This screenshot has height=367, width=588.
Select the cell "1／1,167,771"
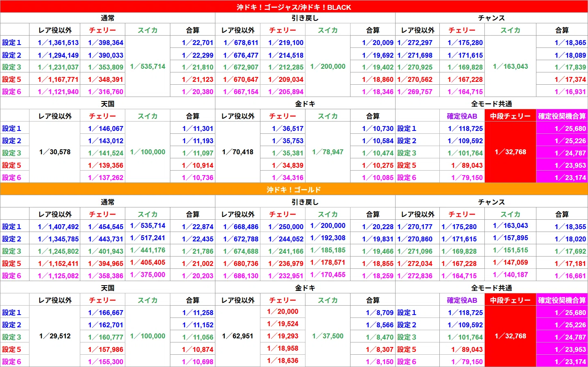pyautogui.click(x=55, y=79)
